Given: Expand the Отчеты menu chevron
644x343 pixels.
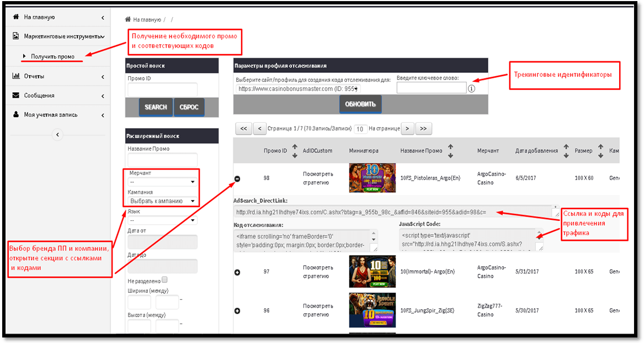Looking at the screenshot, I should pyautogui.click(x=103, y=77).
